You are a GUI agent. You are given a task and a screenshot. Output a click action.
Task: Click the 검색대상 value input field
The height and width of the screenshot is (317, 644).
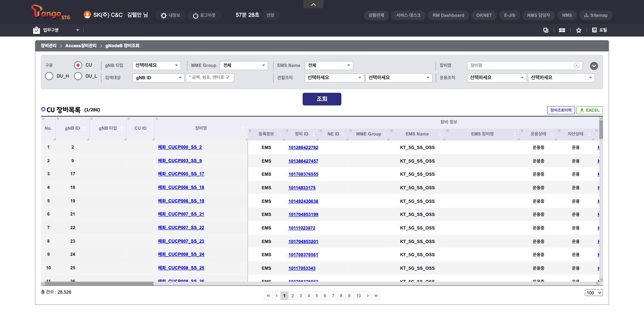pos(210,78)
